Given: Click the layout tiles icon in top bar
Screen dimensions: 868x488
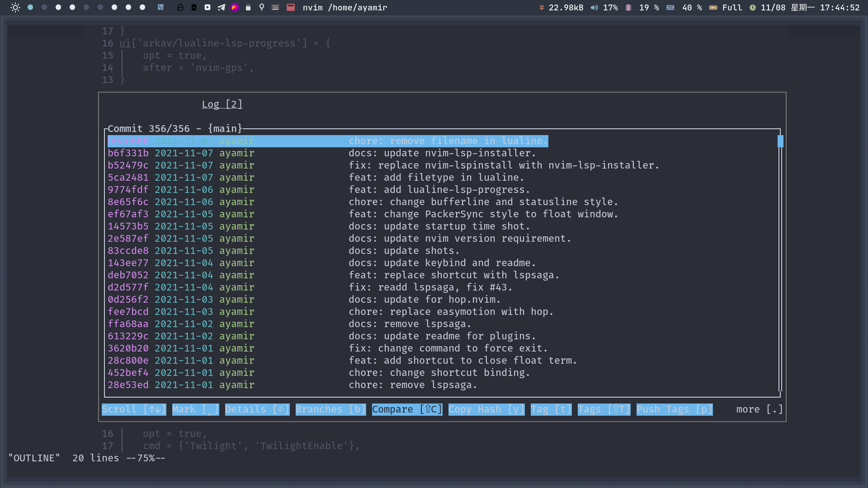Looking at the screenshot, I should [x=160, y=7].
